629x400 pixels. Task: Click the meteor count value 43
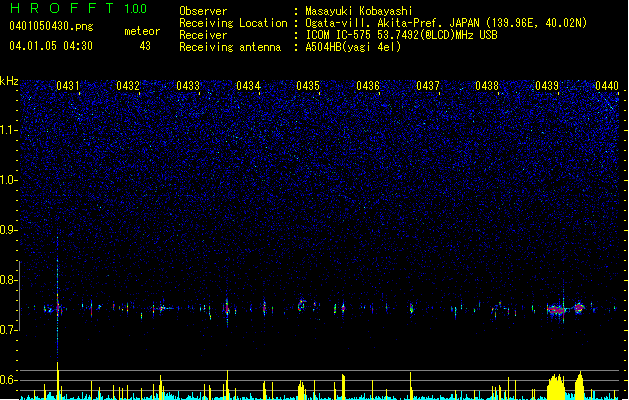coord(145,46)
